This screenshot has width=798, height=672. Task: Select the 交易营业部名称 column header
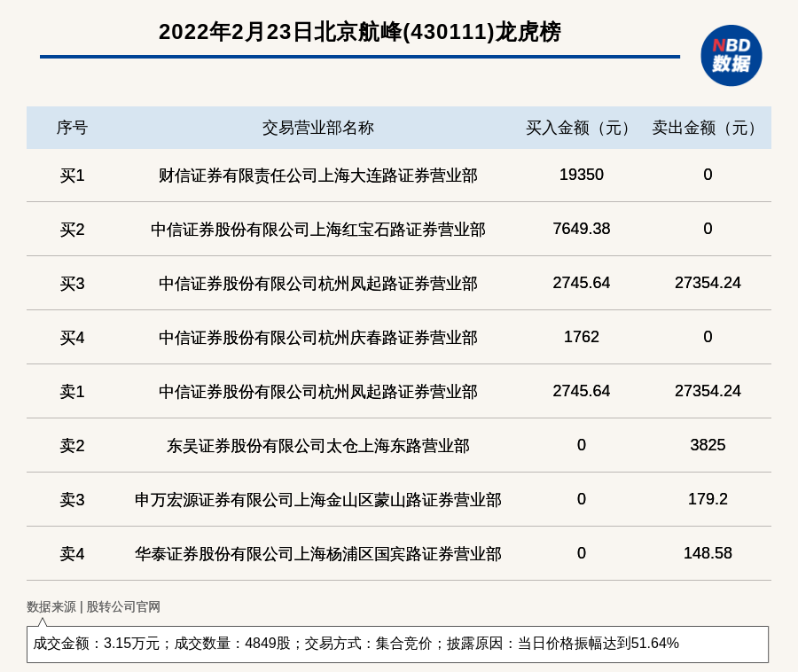(x=317, y=128)
